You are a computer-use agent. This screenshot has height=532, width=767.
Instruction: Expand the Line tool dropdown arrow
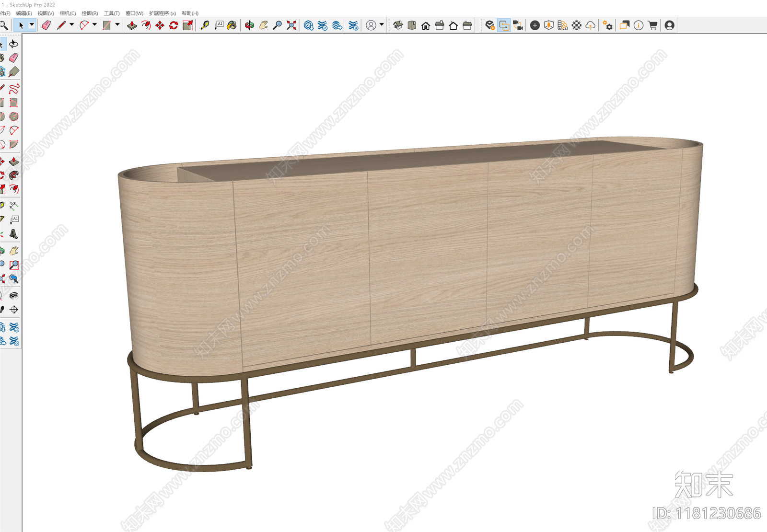[x=71, y=25]
